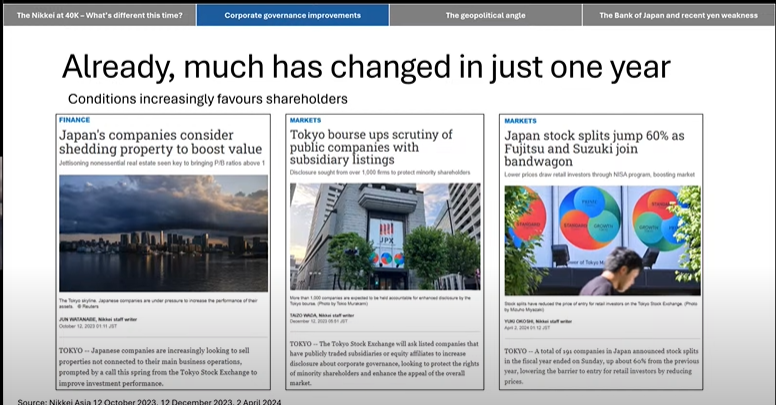Viewport: 776px width, 405px height.
Task: Open Bank of Japan and yen weakness tab
Action: click(x=679, y=15)
